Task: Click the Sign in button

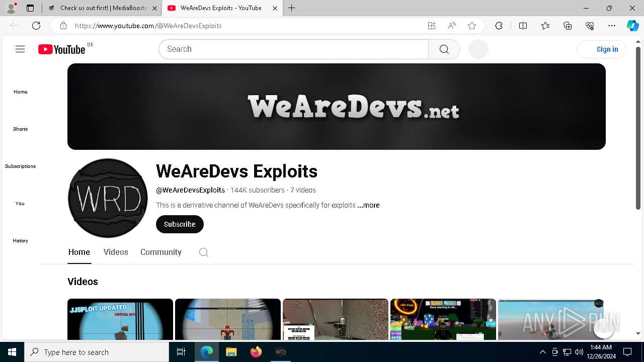Action: pyautogui.click(x=601, y=49)
